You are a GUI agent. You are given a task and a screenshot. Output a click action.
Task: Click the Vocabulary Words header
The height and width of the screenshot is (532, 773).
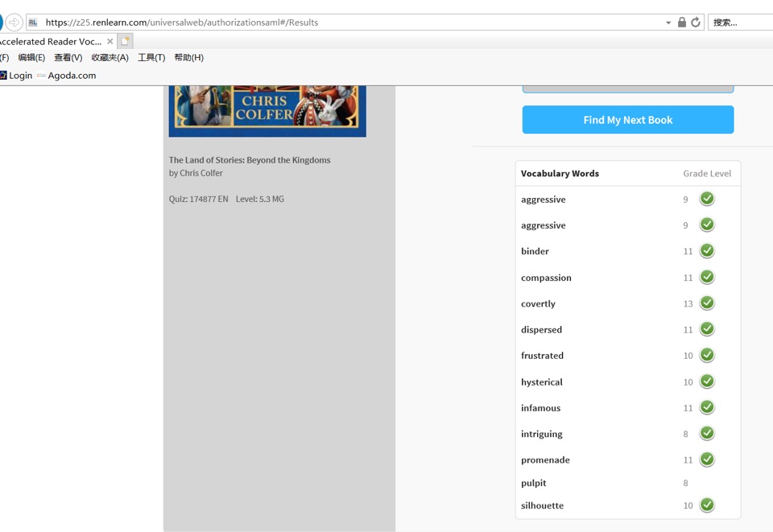pos(560,173)
